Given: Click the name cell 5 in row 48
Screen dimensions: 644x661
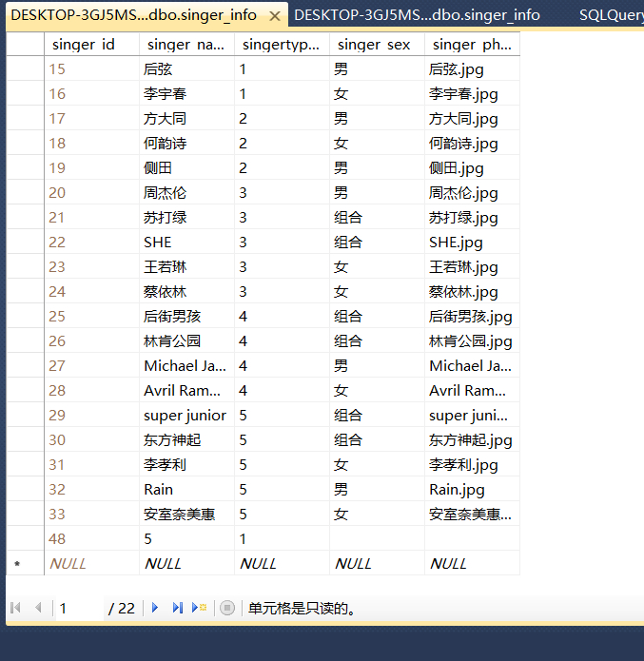Looking at the screenshot, I should 186,538.
